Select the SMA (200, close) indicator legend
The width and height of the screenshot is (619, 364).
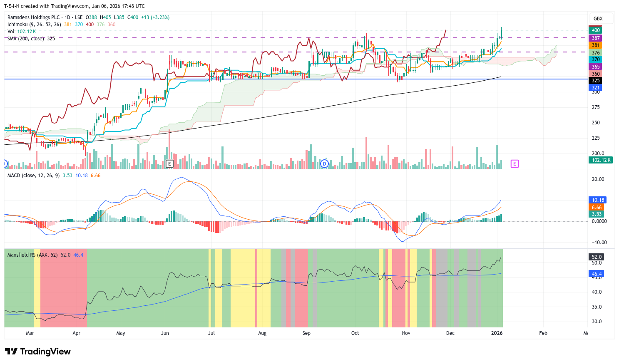coord(26,39)
